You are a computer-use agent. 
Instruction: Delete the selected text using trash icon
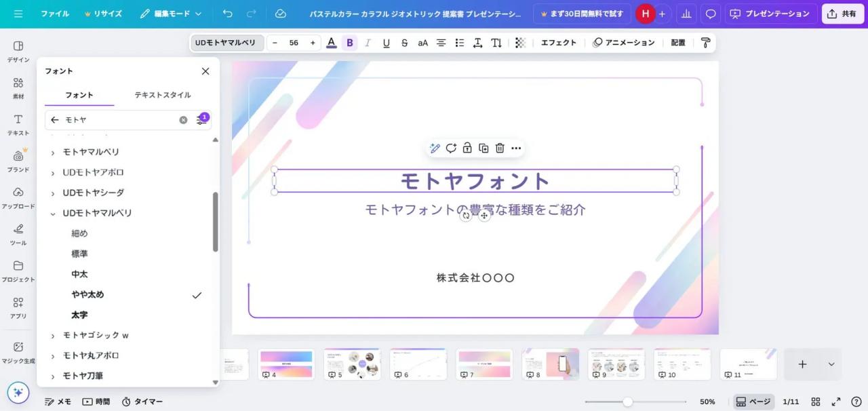click(500, 148)
